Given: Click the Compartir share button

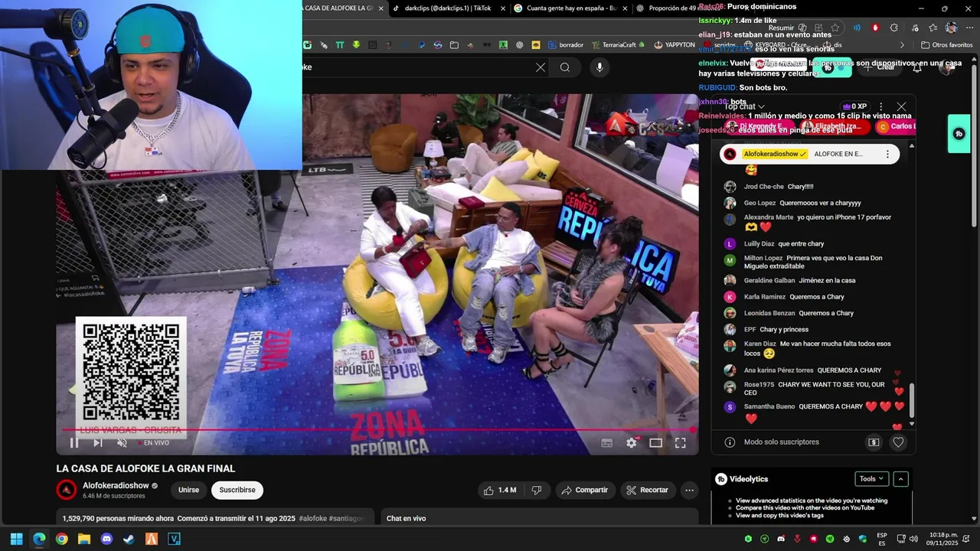Looking at the screenshot, I should click(x=585, y=490).
